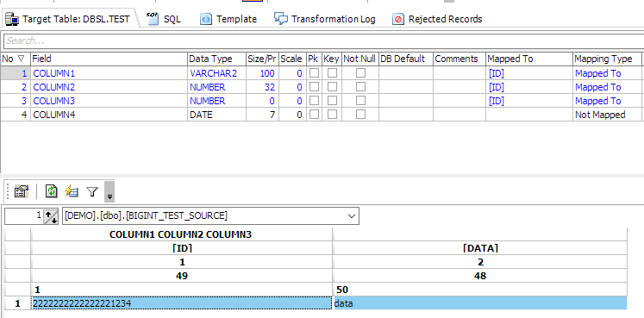The width and height of the screenshot is (644, 318).
Task: Click the Mapping Type column header
Action: click(607, 59)
